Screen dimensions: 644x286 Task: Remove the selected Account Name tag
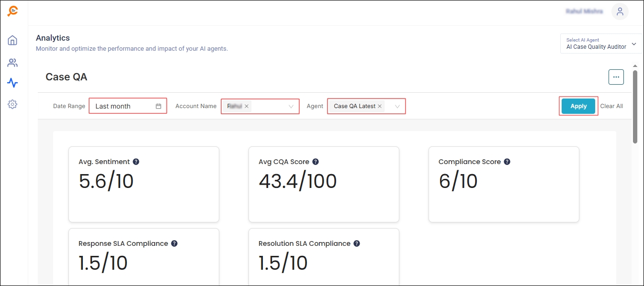pos(247,106)
